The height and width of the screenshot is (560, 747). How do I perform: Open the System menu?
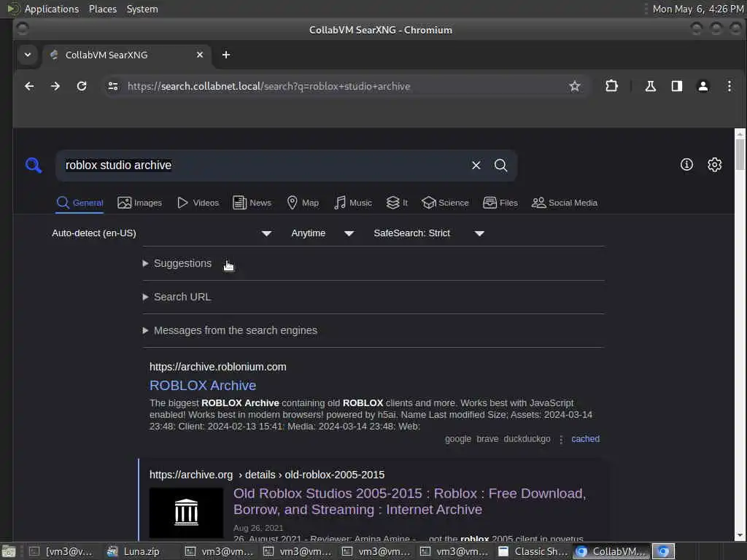click(142, 9)
